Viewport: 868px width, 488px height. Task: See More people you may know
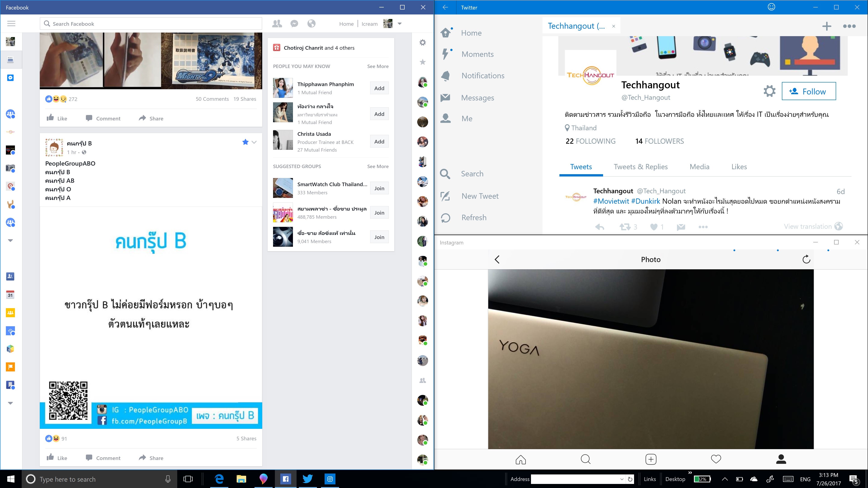point(378,66)
